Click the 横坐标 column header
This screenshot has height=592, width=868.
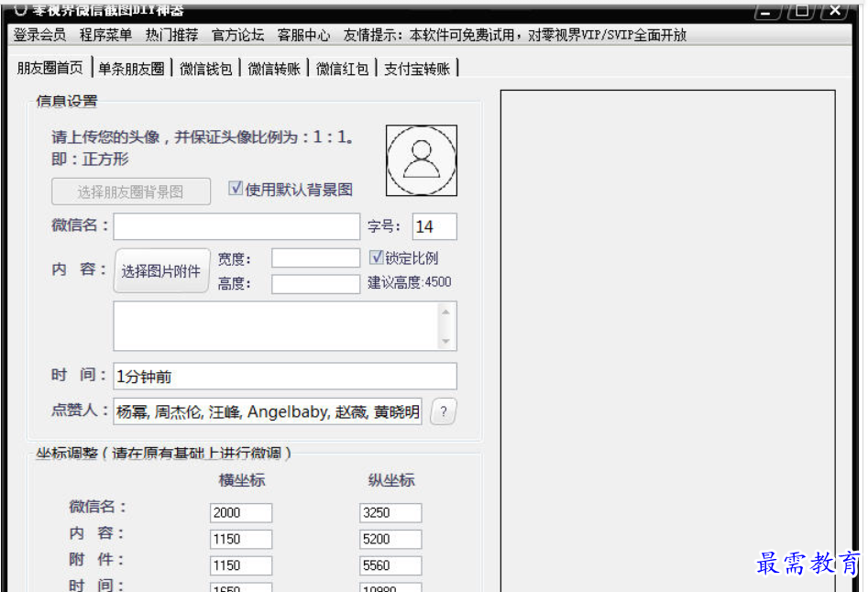242,479
